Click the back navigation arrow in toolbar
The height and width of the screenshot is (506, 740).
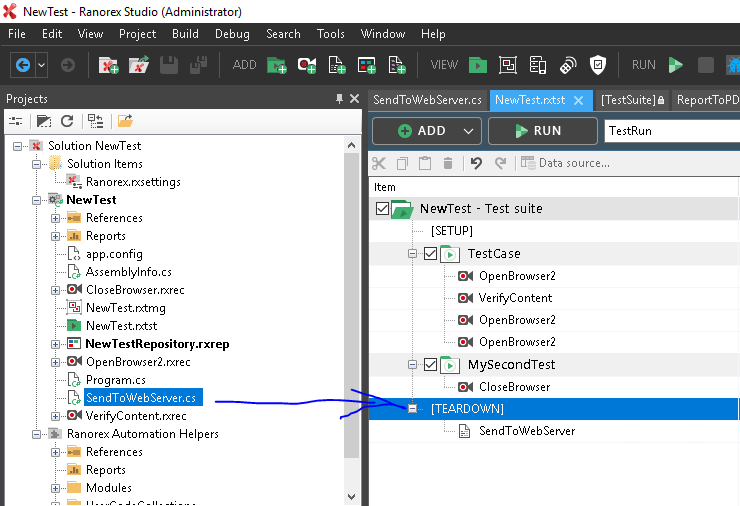click(22, 65)
